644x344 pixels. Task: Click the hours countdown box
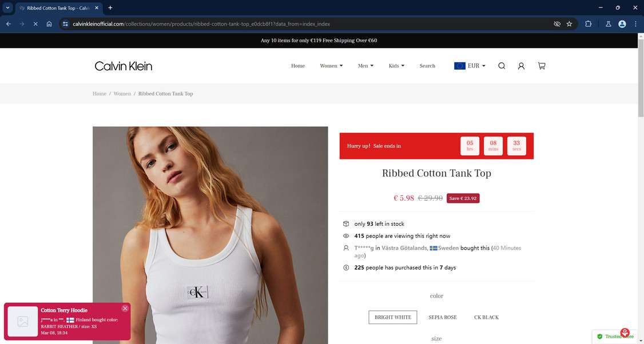click(x=470, y=146)
